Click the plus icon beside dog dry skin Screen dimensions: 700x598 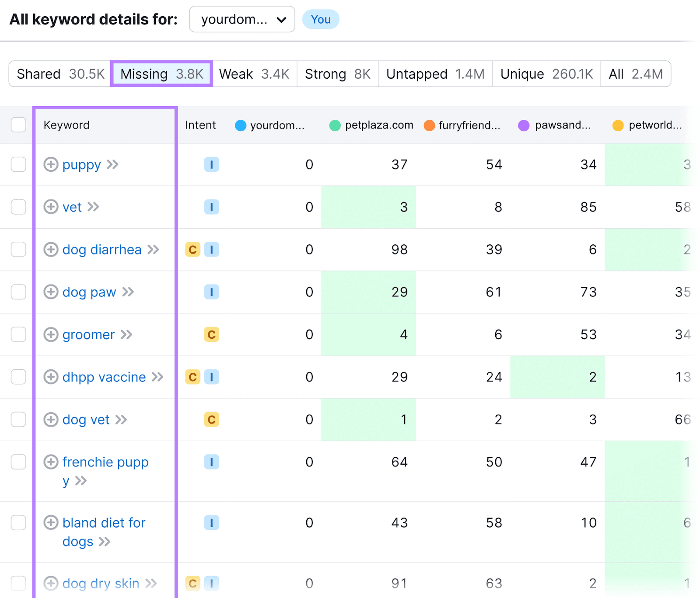click(x=51, y=583)
